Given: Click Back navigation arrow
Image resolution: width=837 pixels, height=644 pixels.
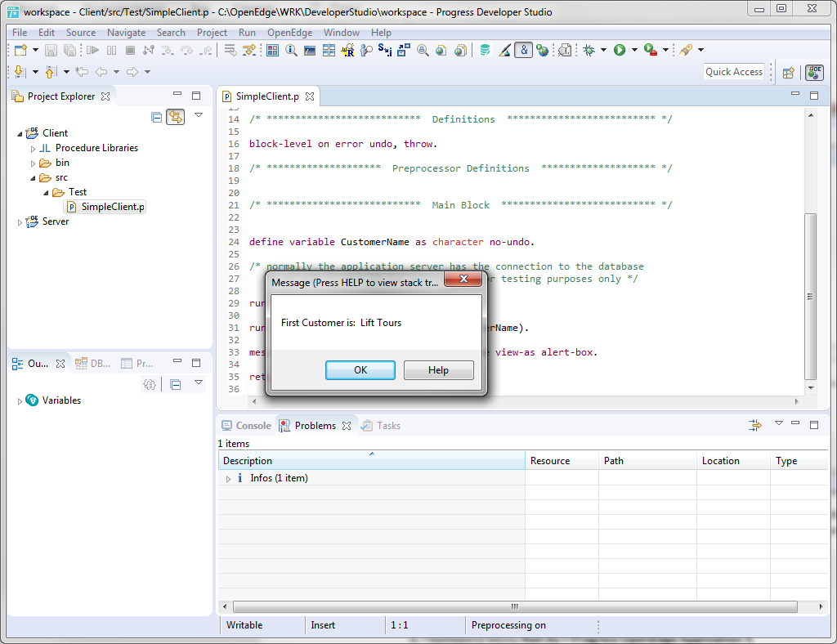Looking at the screenshot, I should click(101, 71).
